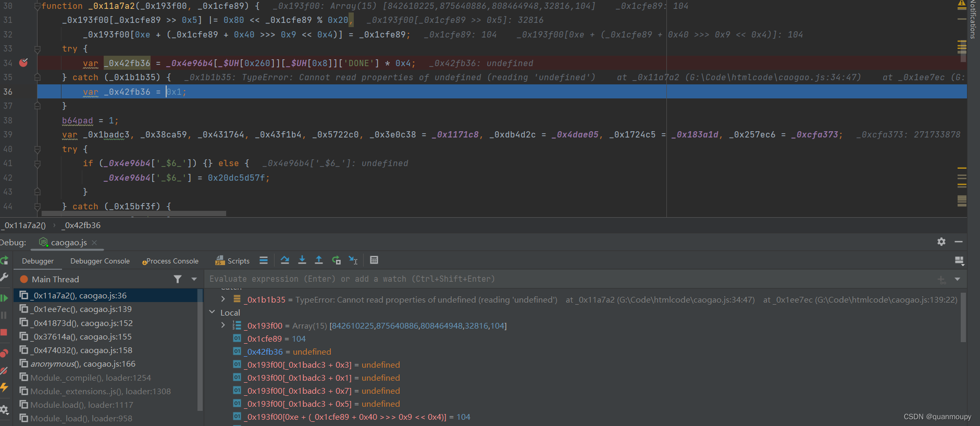Viewport: 980px width, 426px height.
Task: Open debugger settings wrench icon
Action: (x=4, y=278)
